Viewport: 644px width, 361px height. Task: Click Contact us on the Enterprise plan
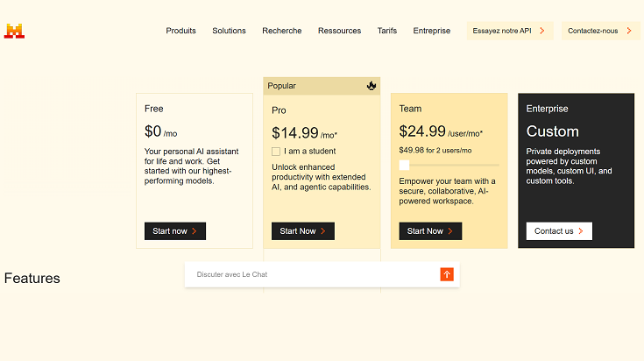click(x=559, y=231)
